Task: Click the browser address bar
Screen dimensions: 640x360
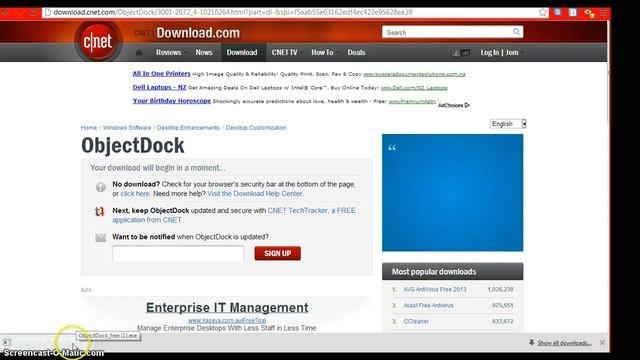Action: coord(294,12)
